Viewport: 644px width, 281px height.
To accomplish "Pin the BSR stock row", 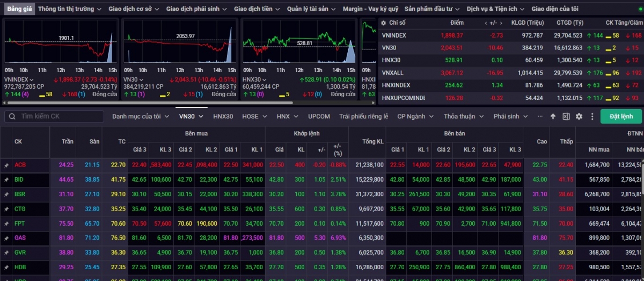I will 6,194.
